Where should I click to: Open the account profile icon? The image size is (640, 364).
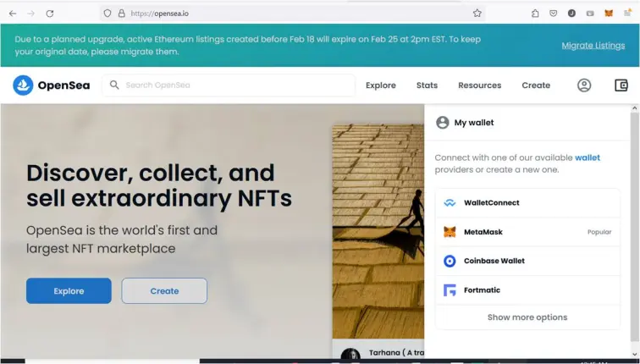[584, 85]
